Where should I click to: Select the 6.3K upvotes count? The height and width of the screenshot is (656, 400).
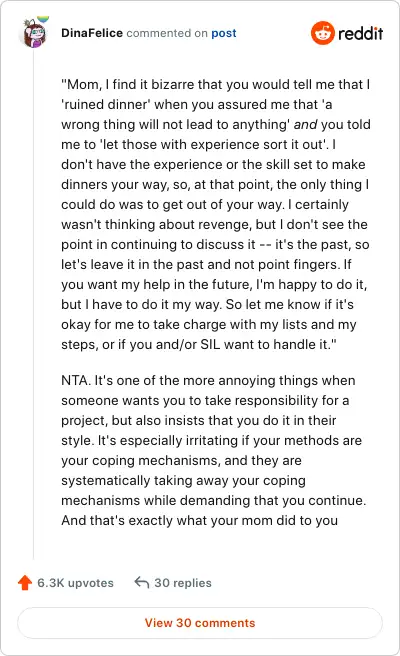(x=75, y=583)
